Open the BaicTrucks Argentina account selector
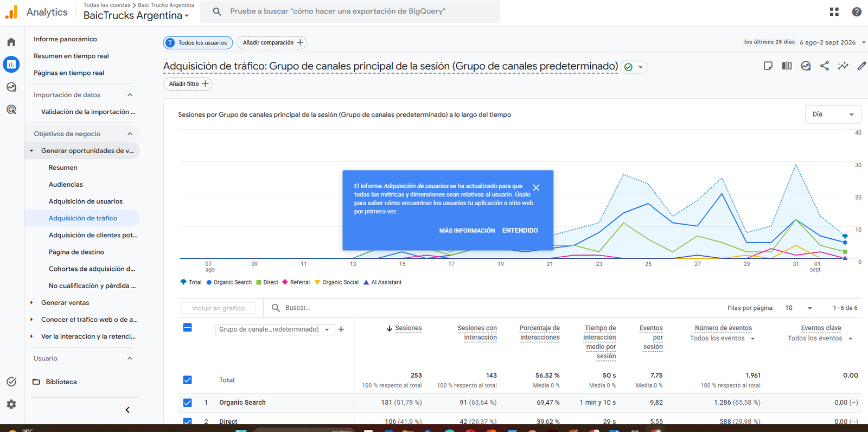The height and width of the screenshot is (432, 868). tap(136, 15)
